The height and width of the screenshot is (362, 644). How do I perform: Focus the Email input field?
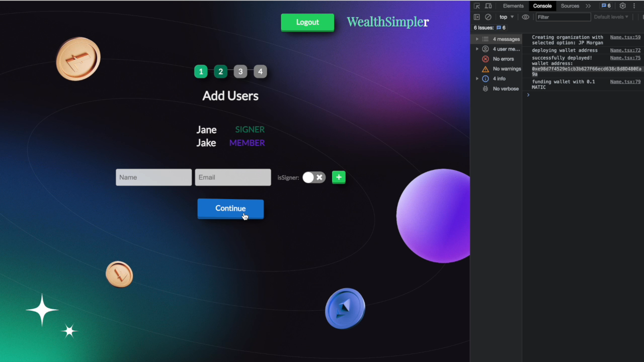coord(233,177)
